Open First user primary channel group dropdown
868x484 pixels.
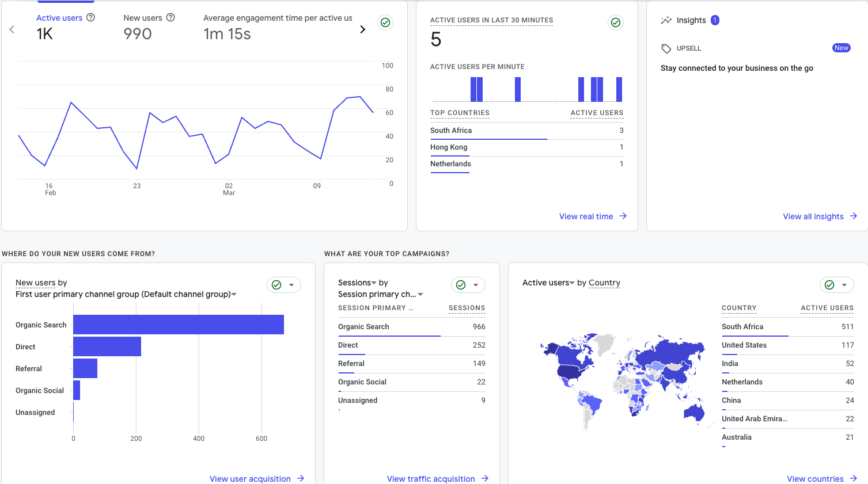[x=233, y=294]
